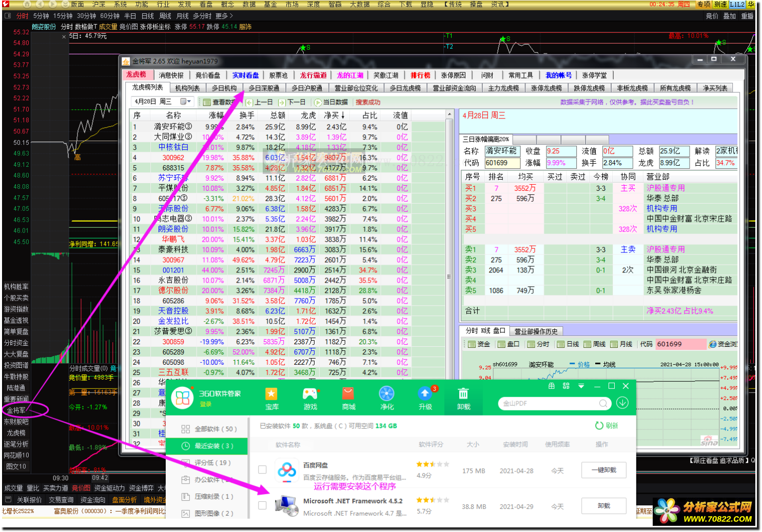Open 宝库 star icon in 360软件管家
This screenshot has height=532, width=762.
click(x=271, y=394)
